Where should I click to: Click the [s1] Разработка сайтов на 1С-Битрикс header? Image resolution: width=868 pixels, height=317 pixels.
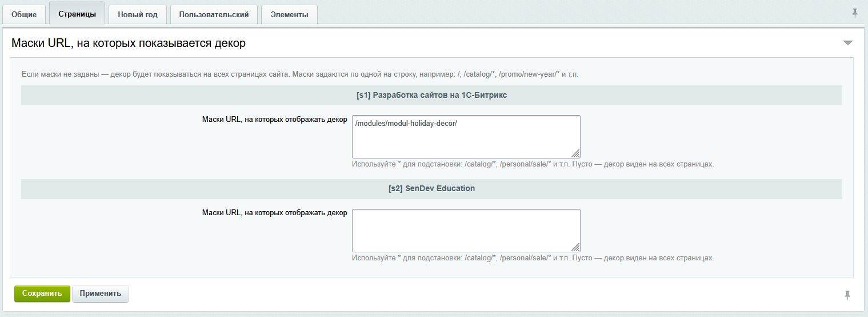431,96
